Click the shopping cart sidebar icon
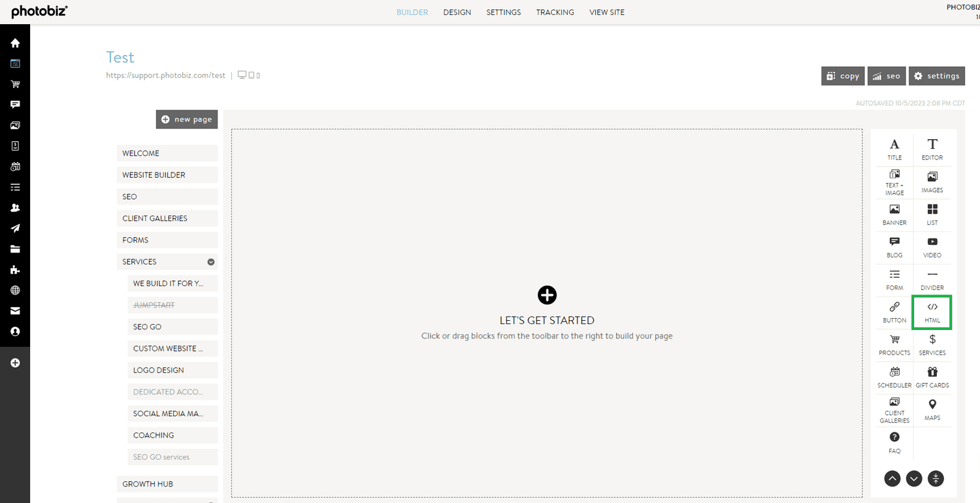 point(15,84)
